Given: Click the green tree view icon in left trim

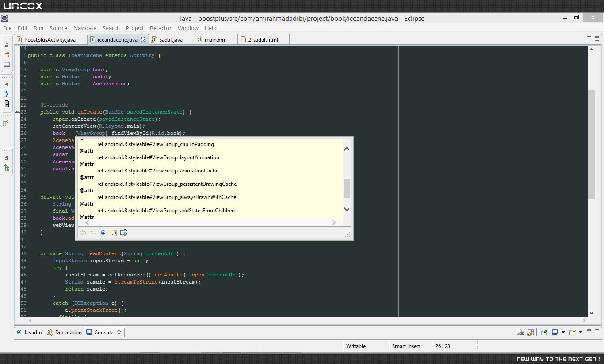Looking at the screenshot, I should click(7, 168).
